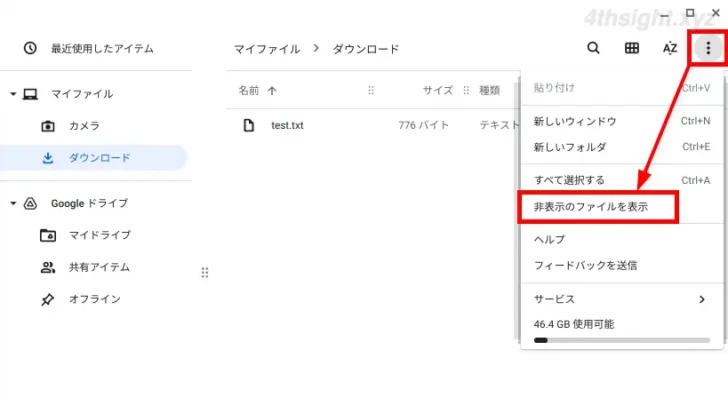Choose 新しいフォルダ from menu
728x398 pixels.
622,147
